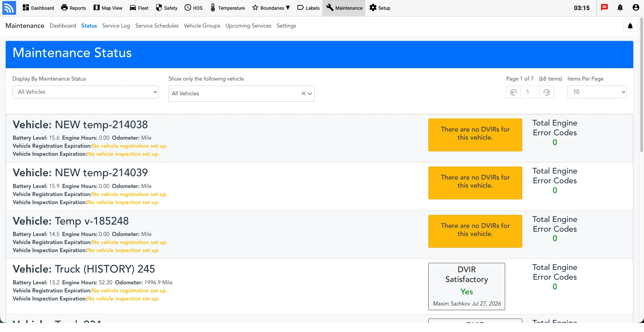Image resolution: width=644 pixels, height=332 pixels.
Task: Select the Status tab
Action: click(89, 26)
